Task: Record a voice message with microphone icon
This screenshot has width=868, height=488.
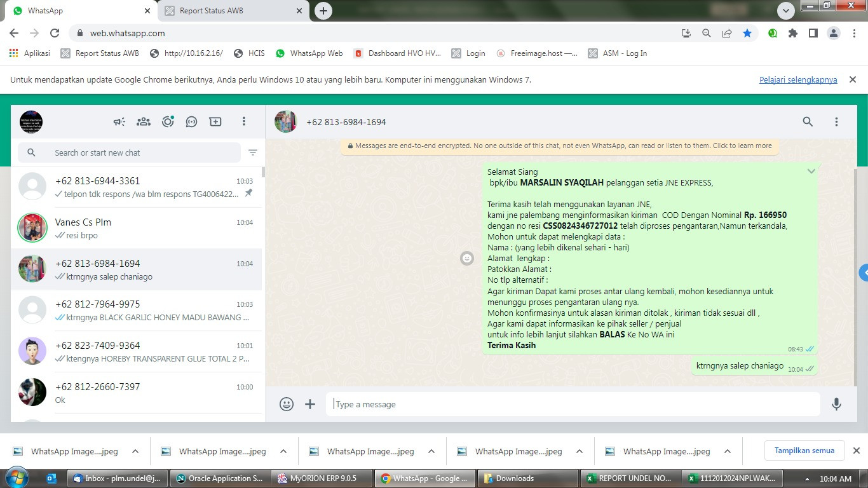Action: (x=837, y=404)
